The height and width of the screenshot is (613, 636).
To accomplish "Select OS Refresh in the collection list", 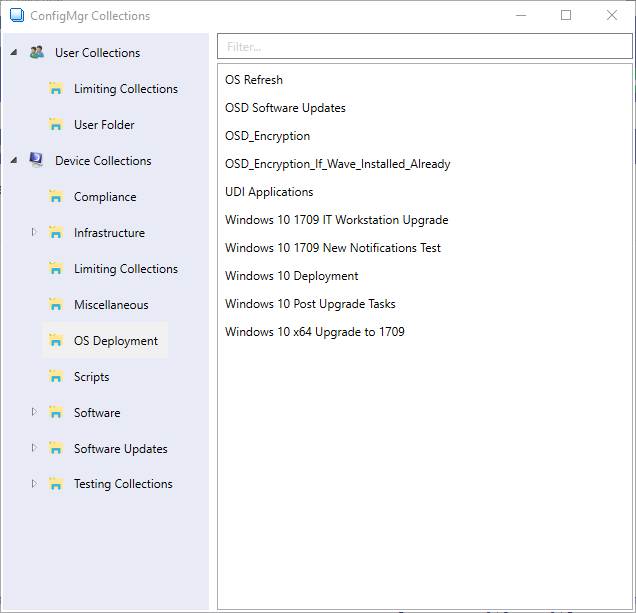I will point(254,80).
